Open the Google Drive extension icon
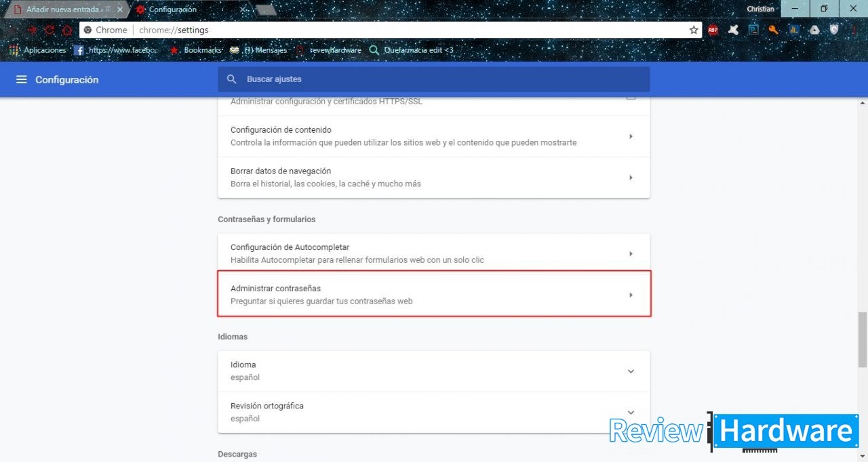This screenshot has height=462, width=868. [x=814, y=30]
